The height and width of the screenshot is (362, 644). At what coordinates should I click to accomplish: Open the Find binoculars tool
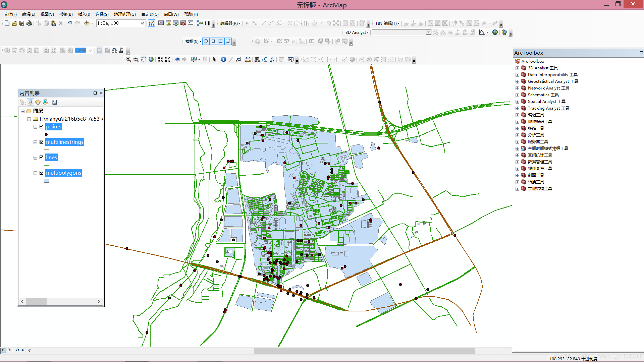(x=257, y=59)
